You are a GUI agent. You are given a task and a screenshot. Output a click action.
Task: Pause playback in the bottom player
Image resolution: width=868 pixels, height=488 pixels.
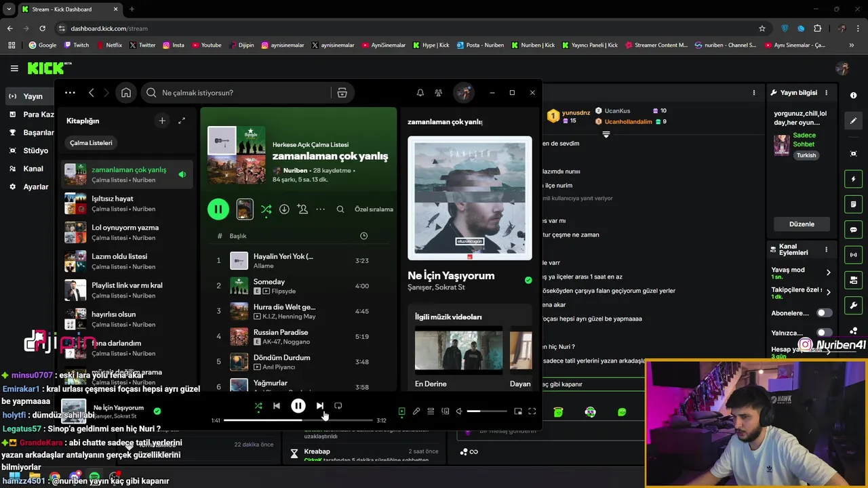pos(298,406)
